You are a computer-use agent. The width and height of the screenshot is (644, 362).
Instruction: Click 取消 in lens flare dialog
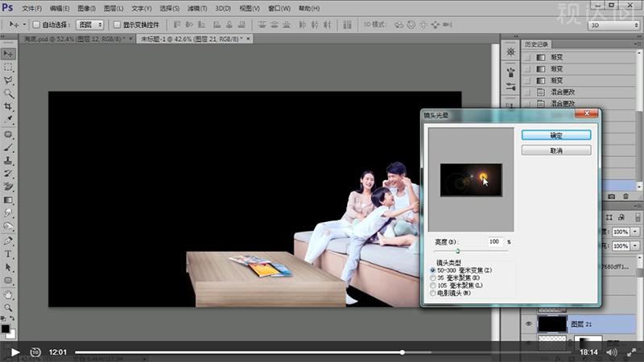coord(556,150)
